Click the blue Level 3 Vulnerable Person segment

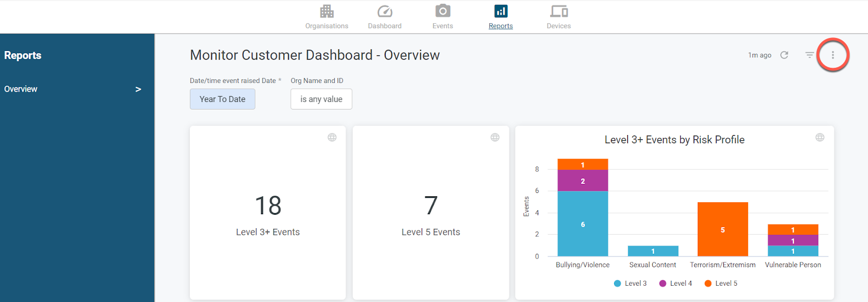click(x=793, y=251)
